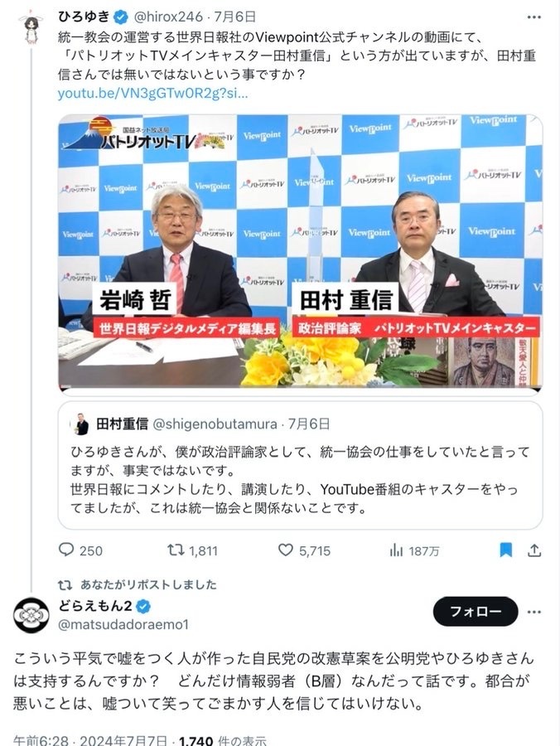
Task: Open more options on ひろゆき tweet
Action: click(533, 17)
